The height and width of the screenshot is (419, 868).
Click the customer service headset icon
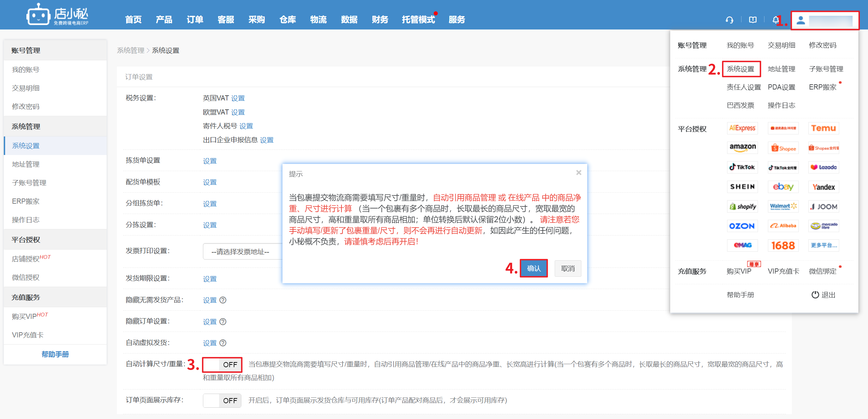(x=729, y=20)
